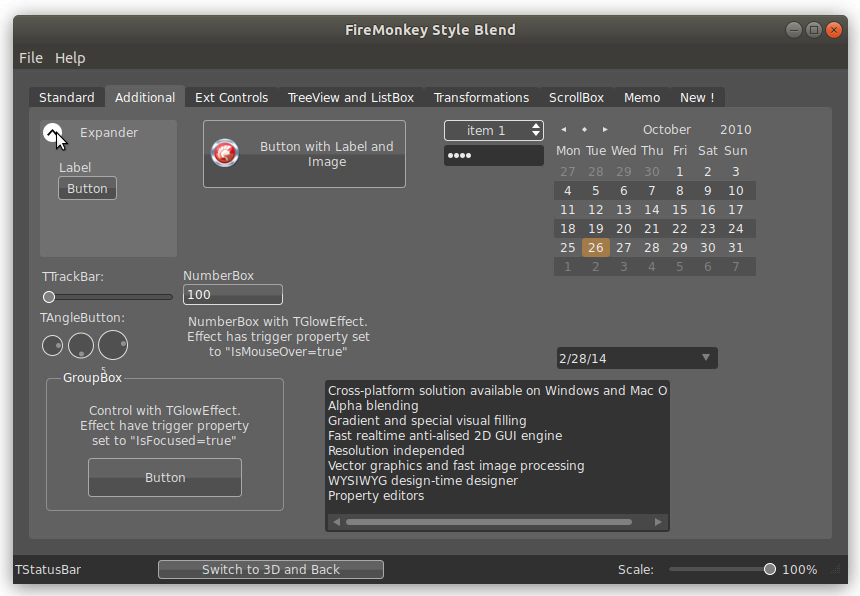Select October 31 in the calendar
The height and width of the screenshot is (596, 860).
(x=735, y=248)
